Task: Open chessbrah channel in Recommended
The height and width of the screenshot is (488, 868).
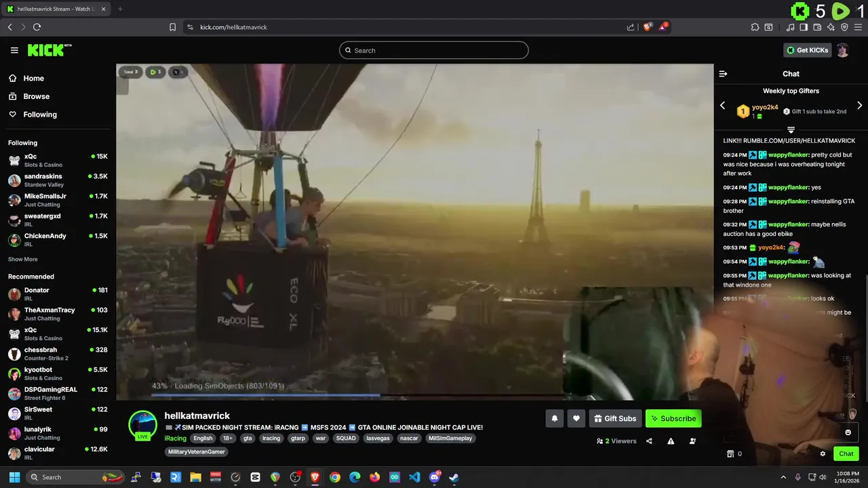Action: click(x=58, y=354)
